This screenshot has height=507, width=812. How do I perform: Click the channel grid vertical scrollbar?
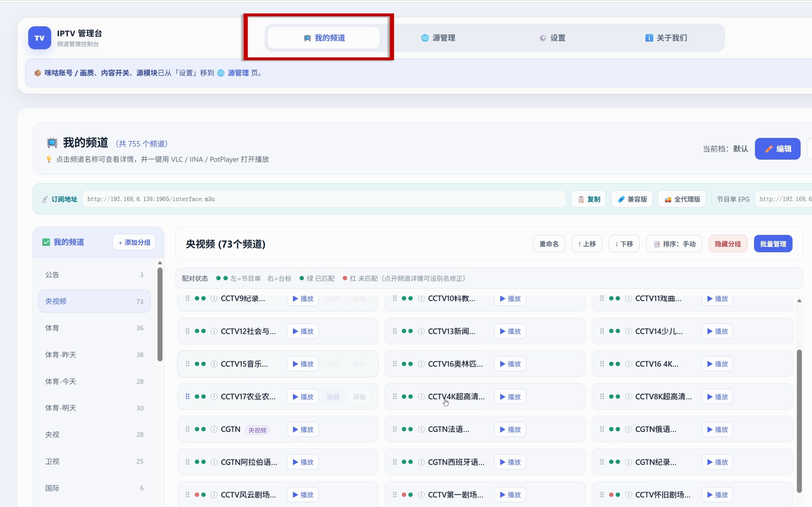coord(799,421)
